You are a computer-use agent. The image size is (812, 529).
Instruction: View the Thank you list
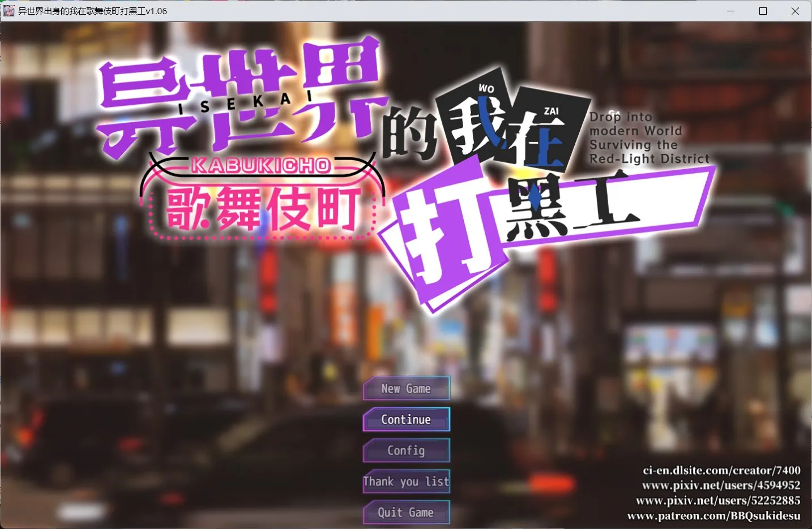[x=406, y=481]
